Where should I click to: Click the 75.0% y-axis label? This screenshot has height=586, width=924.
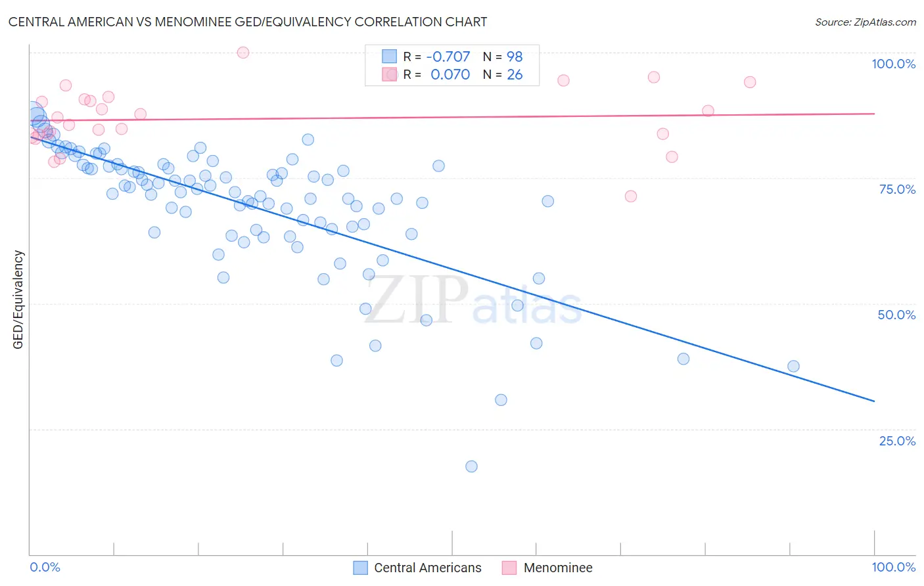click(897, 189)
